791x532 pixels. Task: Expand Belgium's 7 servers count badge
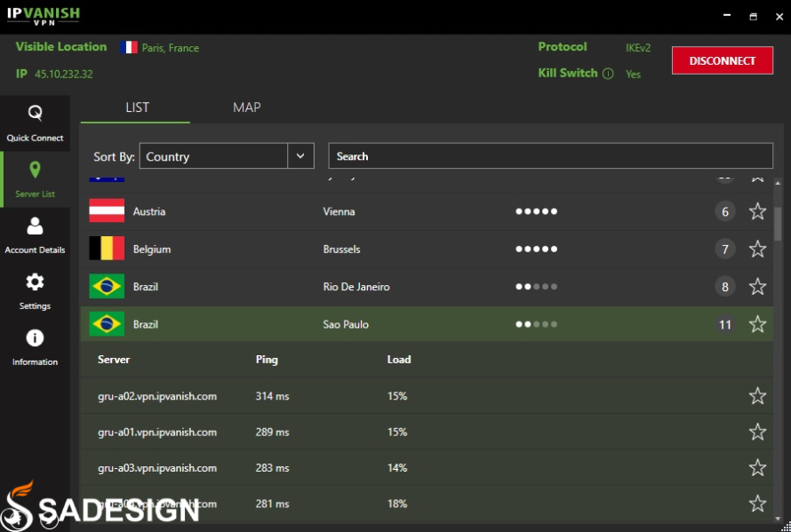725,249
